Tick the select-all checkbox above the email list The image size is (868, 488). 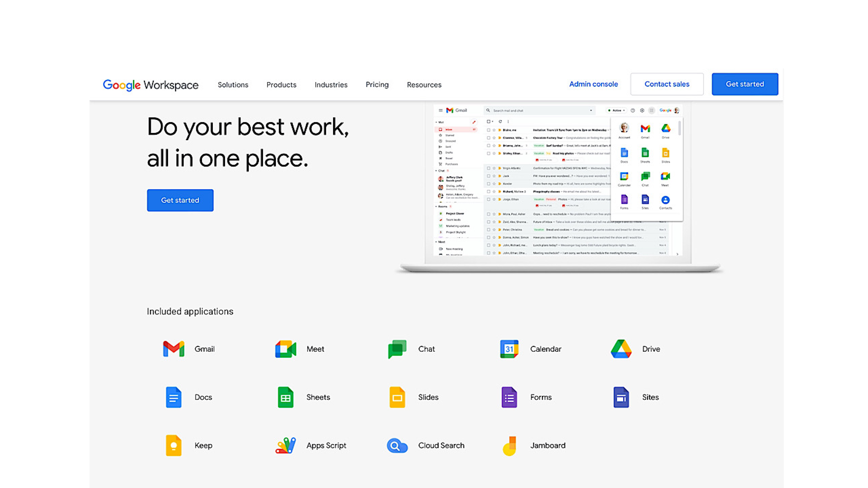click(x=488, y=122)
